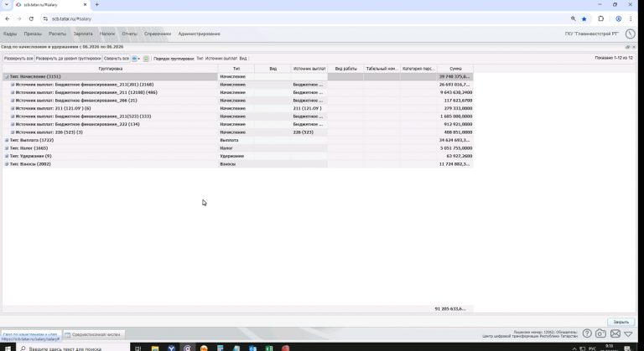Open the Налоги menu
644x351 pixels.
tap(107, 34)
